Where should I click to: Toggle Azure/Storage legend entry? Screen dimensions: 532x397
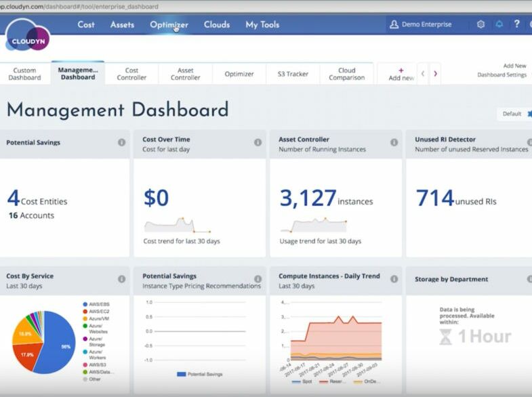tap(94, 341)
